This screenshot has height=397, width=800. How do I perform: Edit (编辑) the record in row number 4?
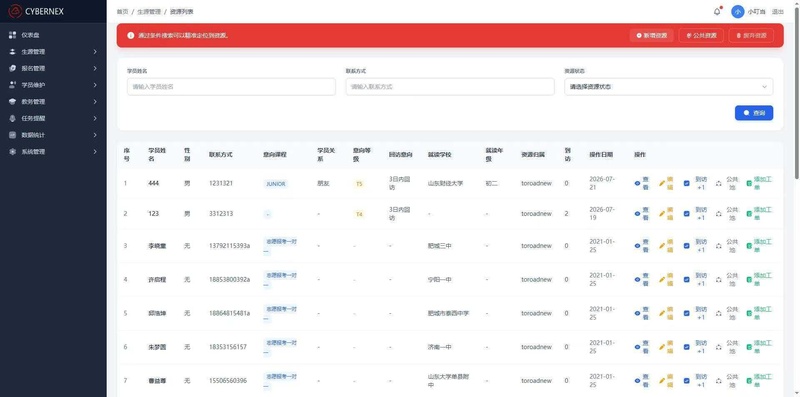click(666, 280)
